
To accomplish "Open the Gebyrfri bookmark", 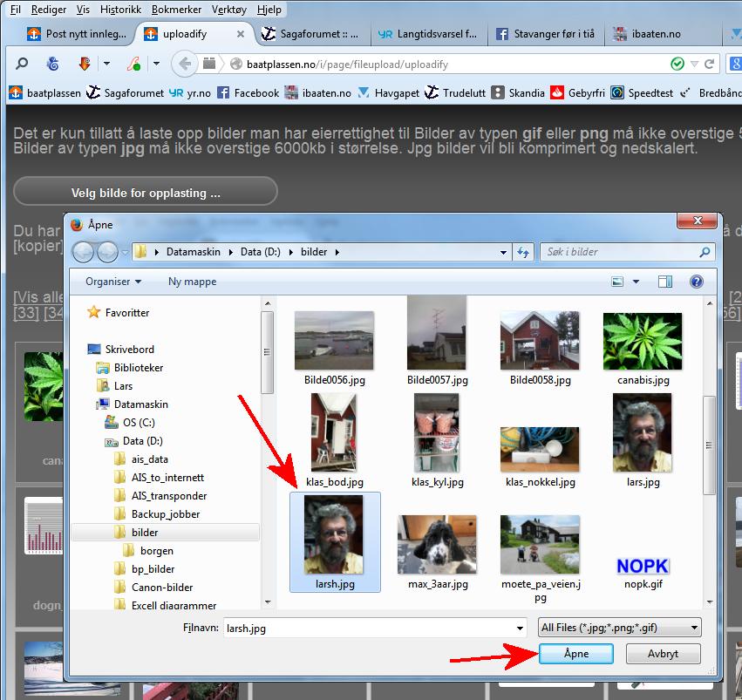I will pyautogui.click(x=578, y=92).
